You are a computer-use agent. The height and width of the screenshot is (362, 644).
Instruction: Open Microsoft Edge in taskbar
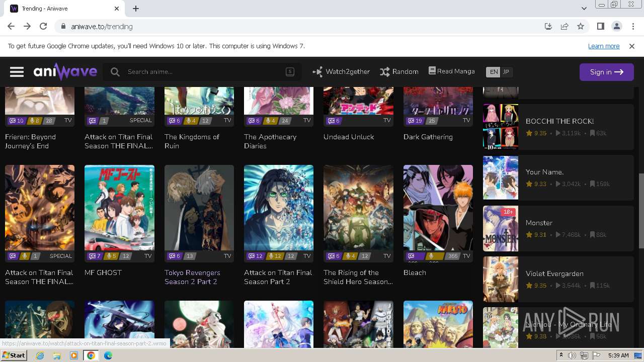pos(108,355)
